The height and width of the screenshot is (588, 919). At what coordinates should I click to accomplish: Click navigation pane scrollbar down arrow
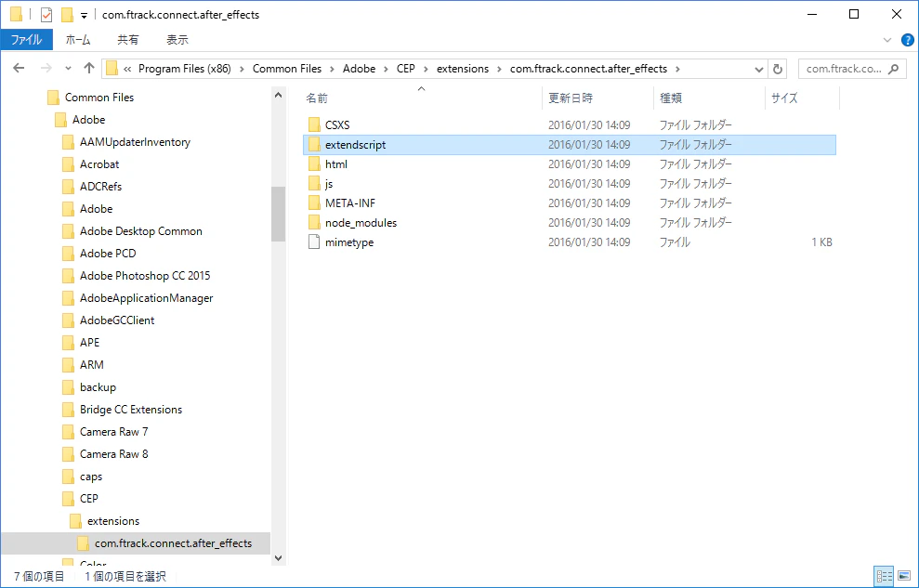click(x=279, y=558)
